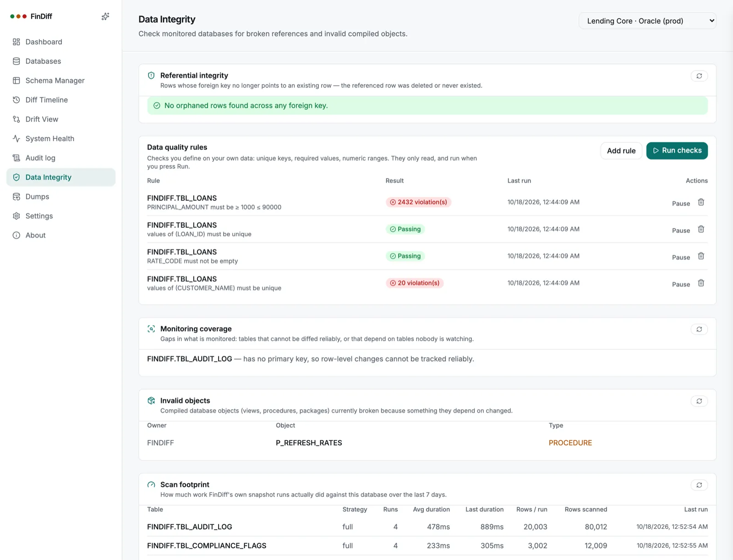Image resolution: width=733 pixels, height=560 pixels.
Task: Click the Data Integrity shield icon
Action: point(16,177)
